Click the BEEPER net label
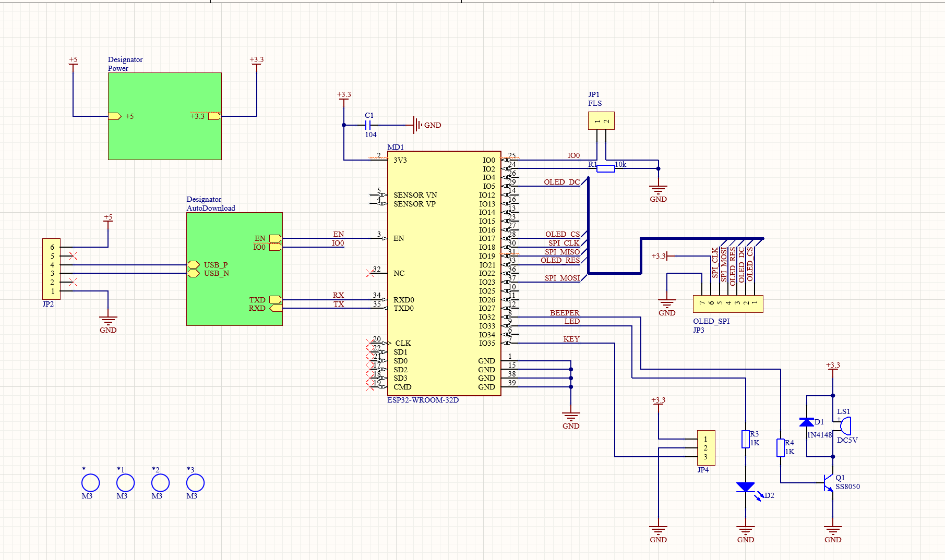This screenshot has width=945, height=560. click(x=565, y=313)
